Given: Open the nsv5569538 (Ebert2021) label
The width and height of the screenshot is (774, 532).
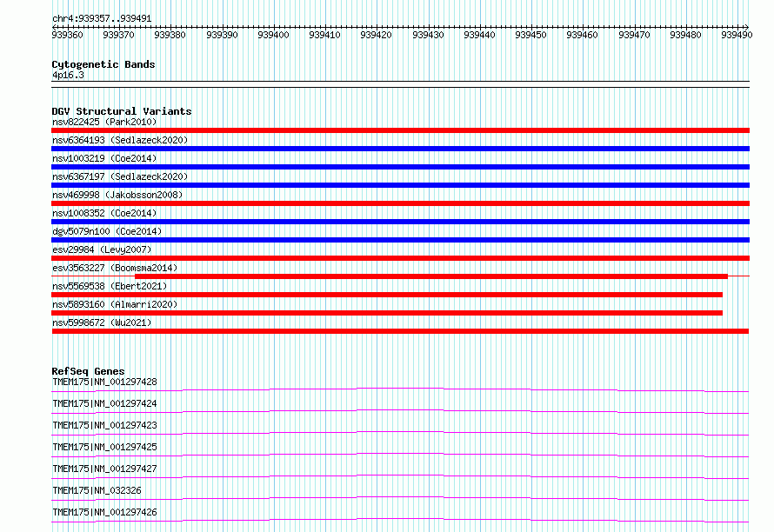Looking at the screenshot, I should tap(110, 286).
